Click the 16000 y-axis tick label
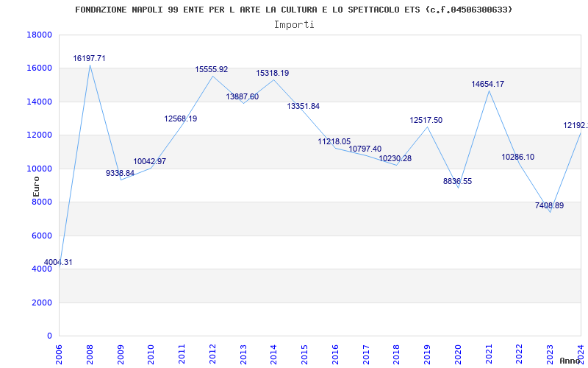The image size is (588, 368). pos(40,68)
